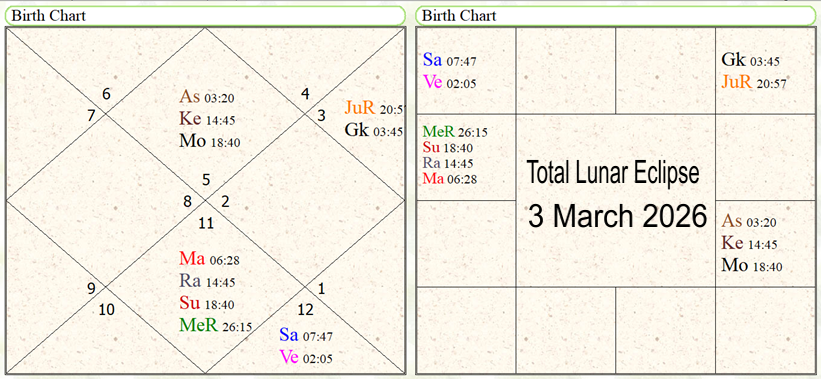Click house number 1 in the diamond chart
This screenshot has height=379, width=821.
click(321, 288)
